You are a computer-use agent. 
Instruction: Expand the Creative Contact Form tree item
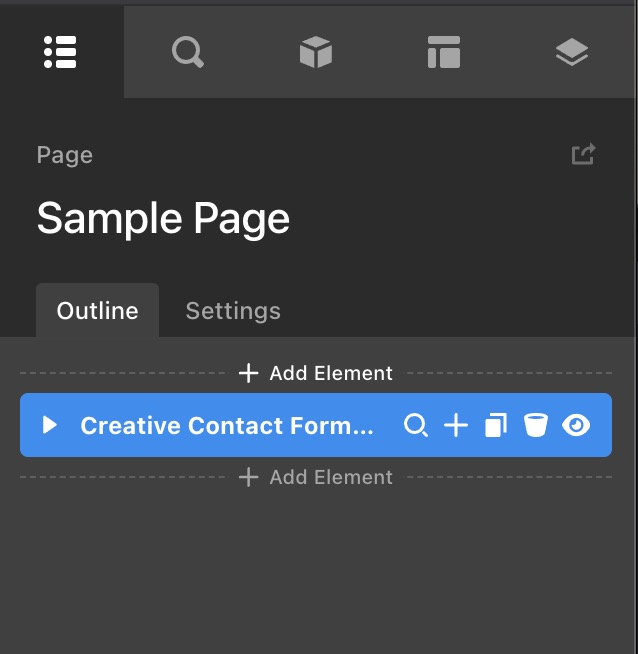click(50, 425)
